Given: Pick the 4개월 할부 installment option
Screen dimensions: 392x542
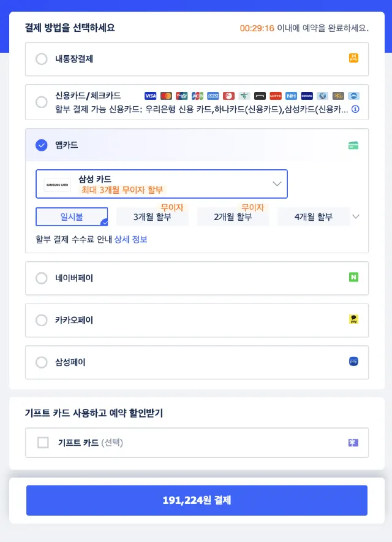Looking at the screenshot, I should tap(314, 216).
